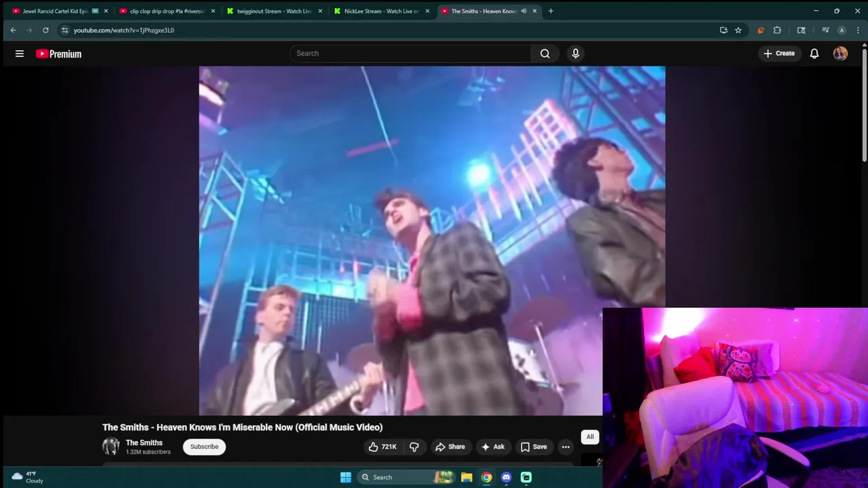Click the Ask button
This screenshot has width=868, height=488.
(x=493, y=447)
